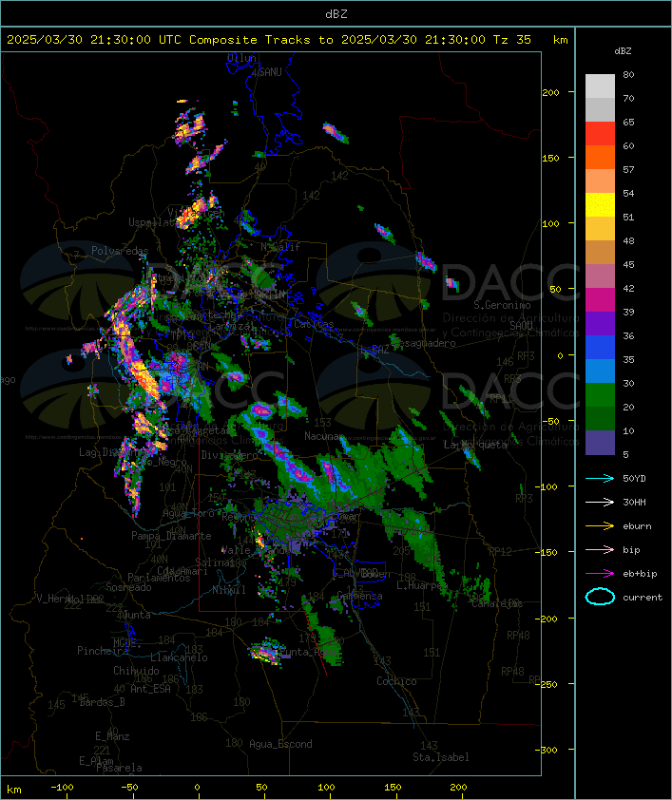Click the 'dBZ' title at top center
The image size is (672, 800).
336,14
